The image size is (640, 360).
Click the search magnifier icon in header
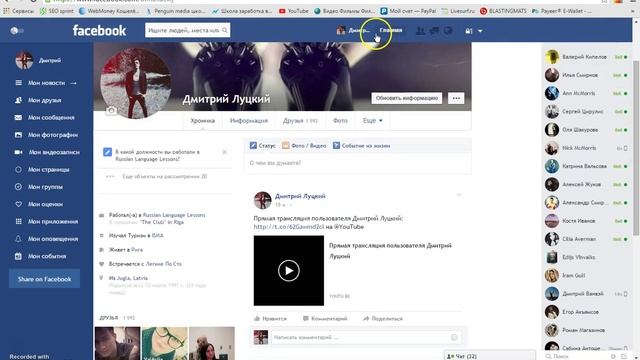point(224,30)
